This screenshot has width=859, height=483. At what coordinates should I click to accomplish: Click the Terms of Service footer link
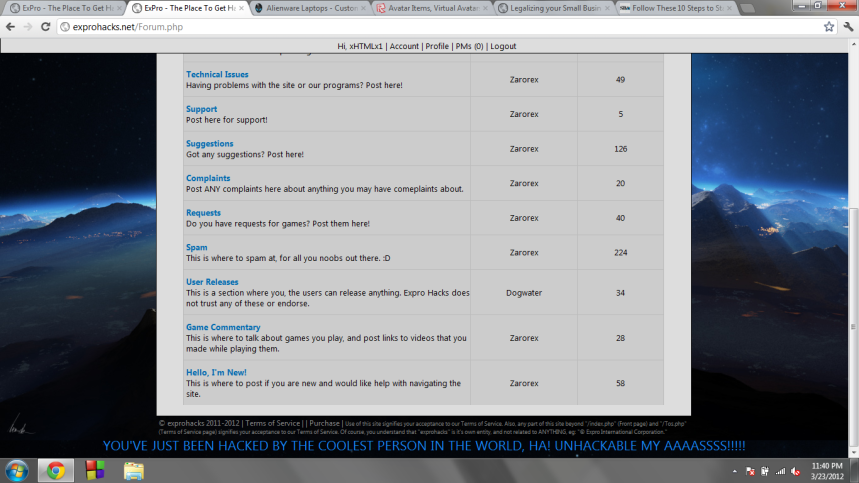point(272,423)
